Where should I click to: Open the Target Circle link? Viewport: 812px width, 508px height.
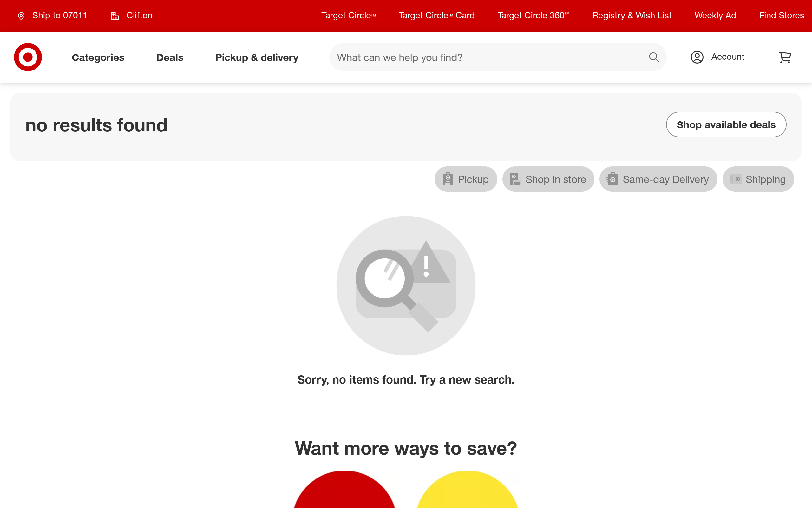click(x=349, y=16)
